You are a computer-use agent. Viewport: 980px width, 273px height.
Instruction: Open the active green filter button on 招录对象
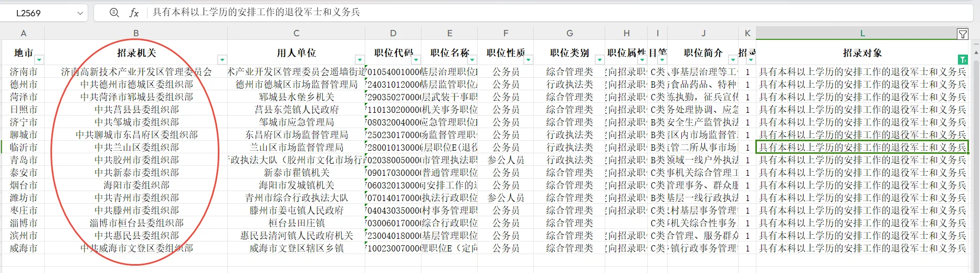coord(962,60)
